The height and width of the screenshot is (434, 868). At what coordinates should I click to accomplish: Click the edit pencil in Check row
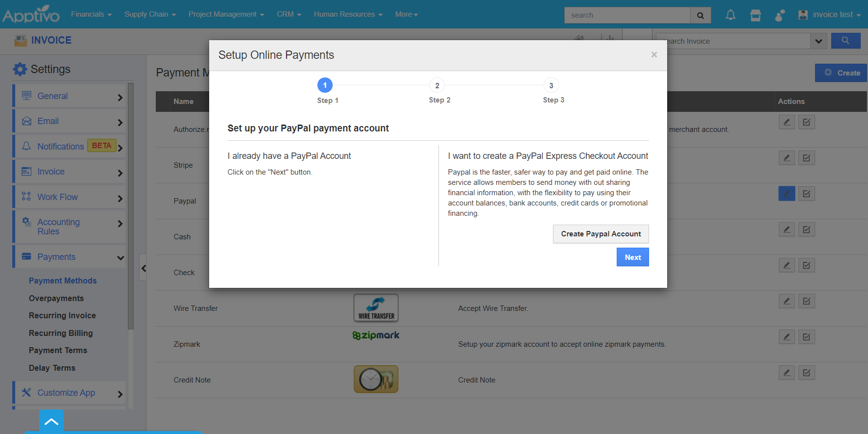pos(787,265)
